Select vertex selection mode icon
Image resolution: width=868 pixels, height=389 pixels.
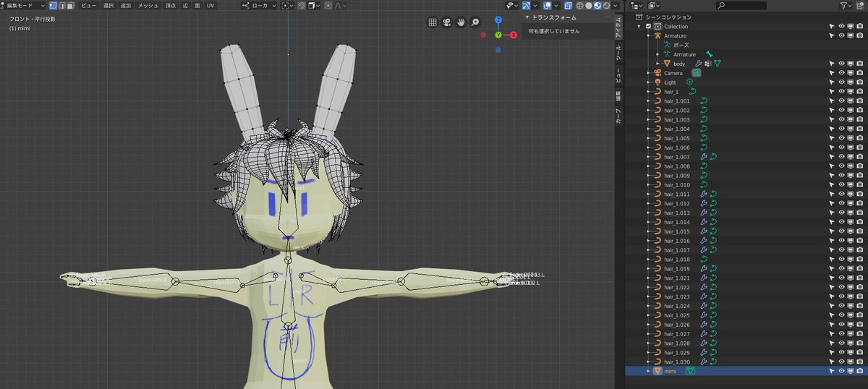pos(53,5)
